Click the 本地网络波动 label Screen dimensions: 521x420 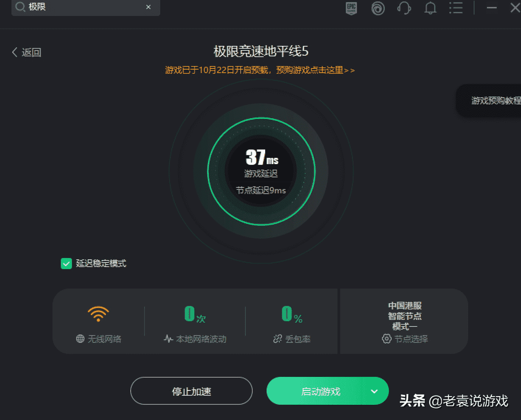point(201,339)
